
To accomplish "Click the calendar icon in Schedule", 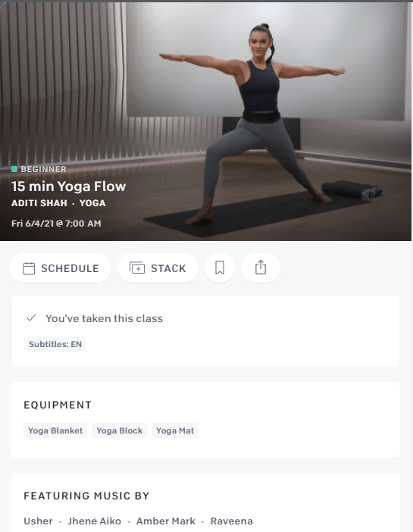I will point(29,268).
